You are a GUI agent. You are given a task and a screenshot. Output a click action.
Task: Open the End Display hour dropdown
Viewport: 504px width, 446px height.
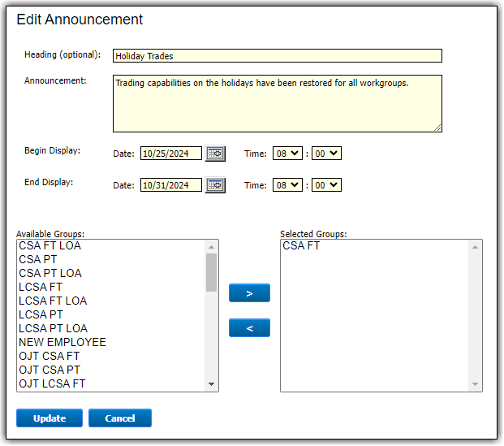point(287,185)
